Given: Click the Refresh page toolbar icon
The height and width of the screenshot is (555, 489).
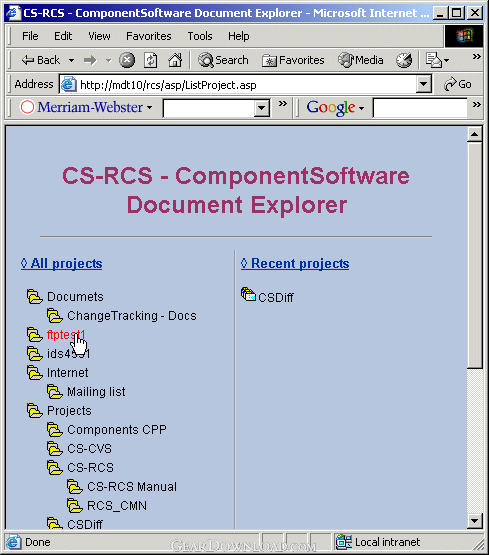Looking at the screenshot, I should coord(151,60).
